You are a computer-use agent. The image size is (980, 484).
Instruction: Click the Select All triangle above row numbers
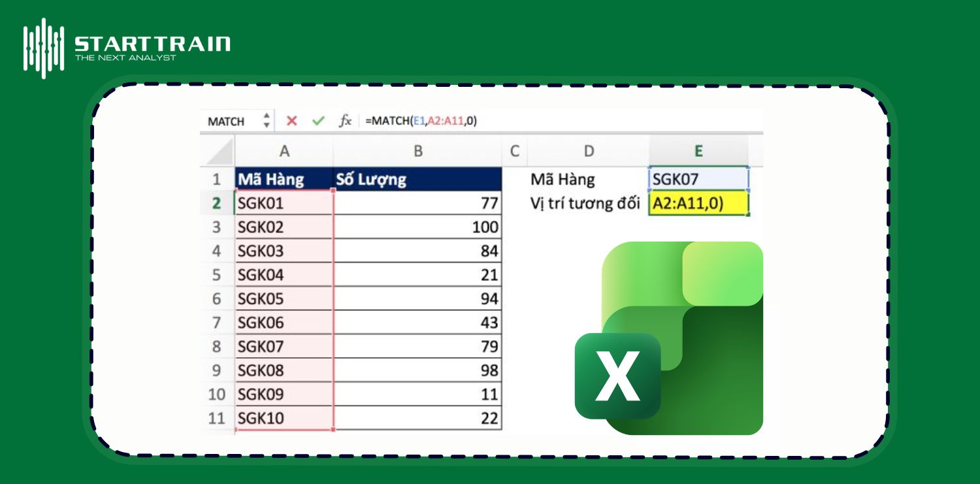(x=218, y=151)
